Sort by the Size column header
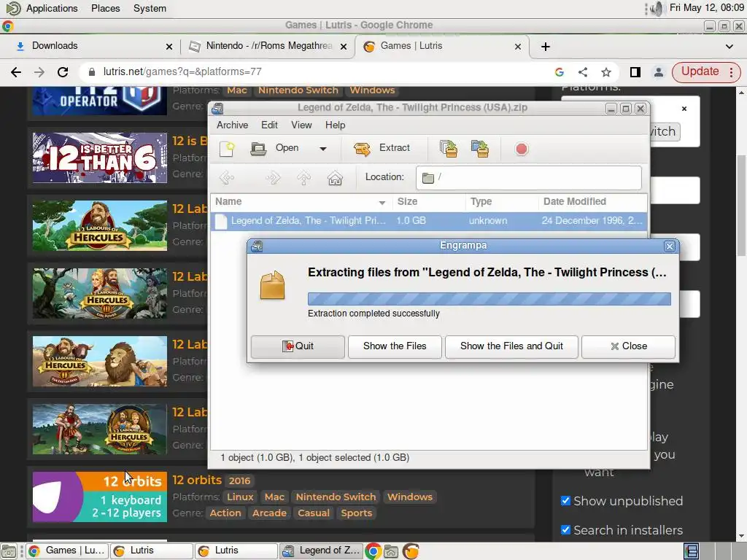Screen dimensions: 747x560 tap(429, 202)
